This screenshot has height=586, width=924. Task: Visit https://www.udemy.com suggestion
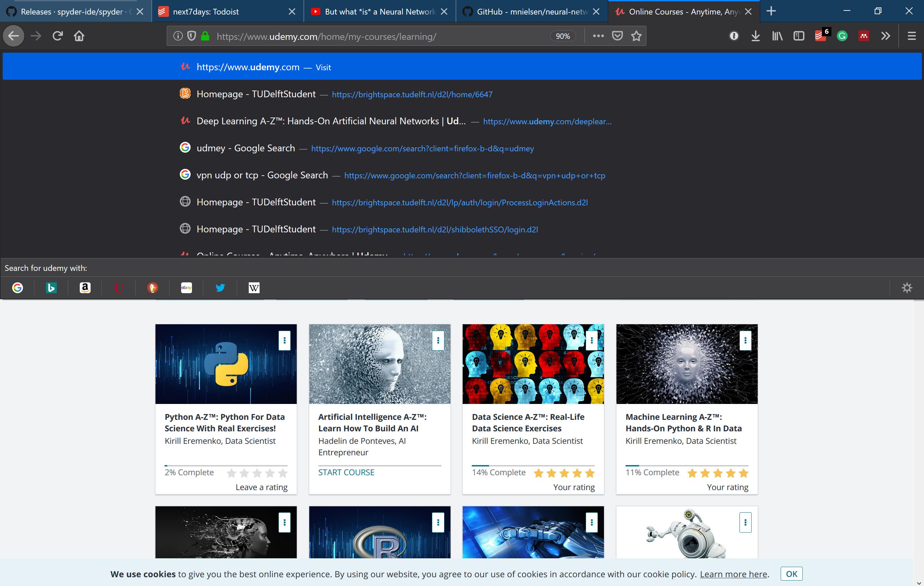(x=462, y=67)
